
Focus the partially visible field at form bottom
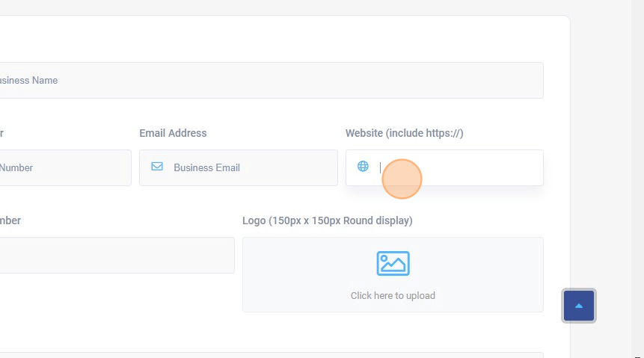(x=269, y=355)
